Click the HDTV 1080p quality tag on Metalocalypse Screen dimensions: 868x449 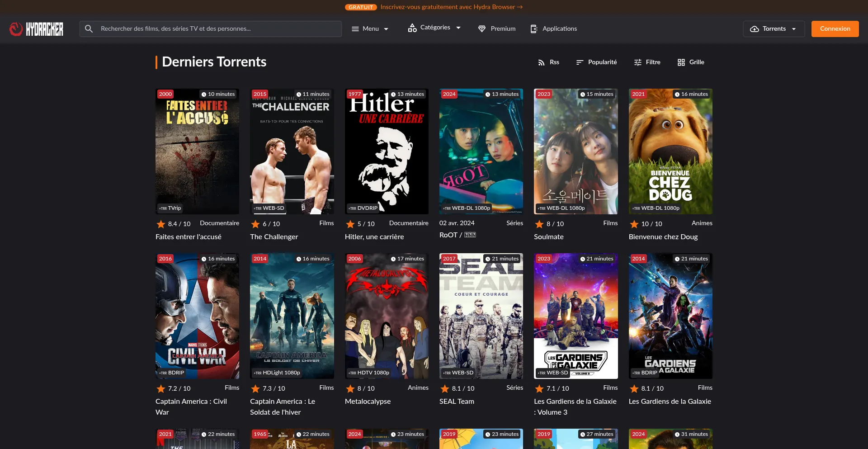[x=369, y=373]
